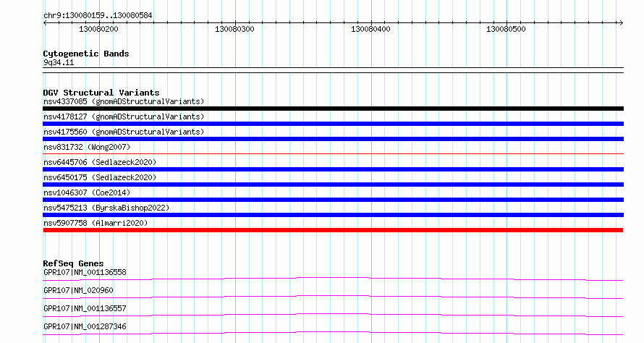Click the GPR107|NM_001136557 gene label
Screen dimensions: 644x343
point(85,308)
